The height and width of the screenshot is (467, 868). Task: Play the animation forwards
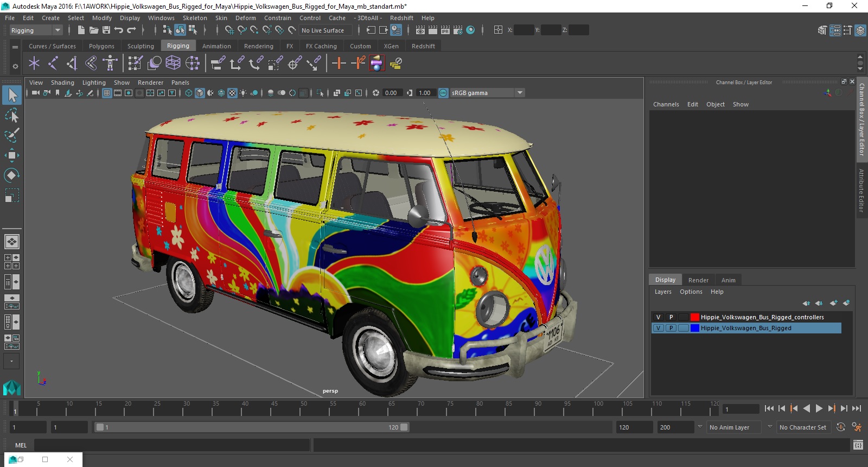pyautogui.click(x=819, y=408)
